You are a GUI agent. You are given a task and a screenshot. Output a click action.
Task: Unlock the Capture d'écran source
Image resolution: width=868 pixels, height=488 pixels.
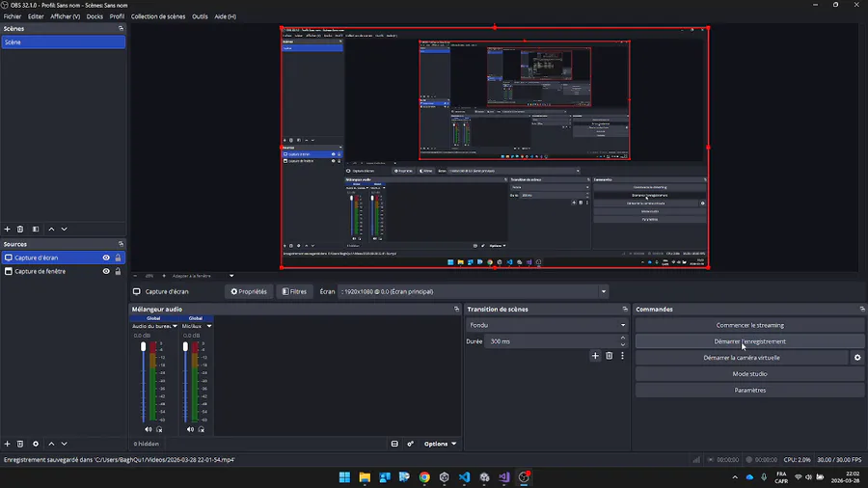click(119, 258)
